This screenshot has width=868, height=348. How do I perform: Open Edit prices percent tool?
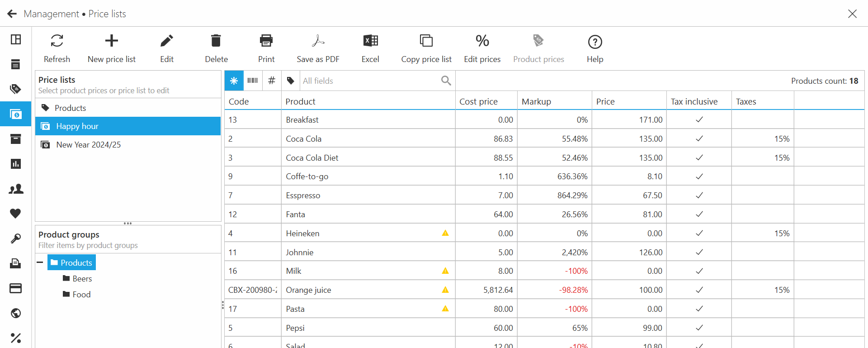tap(482, 41)
